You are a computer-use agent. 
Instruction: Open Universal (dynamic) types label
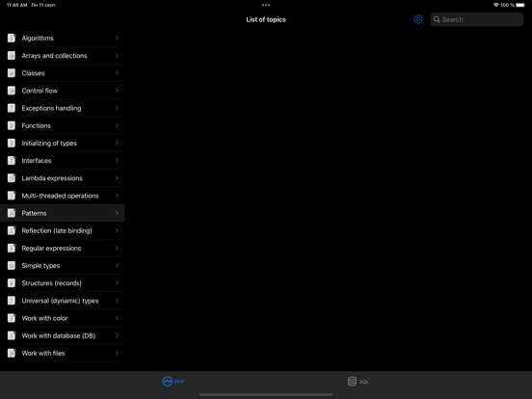tap(60, 301)
